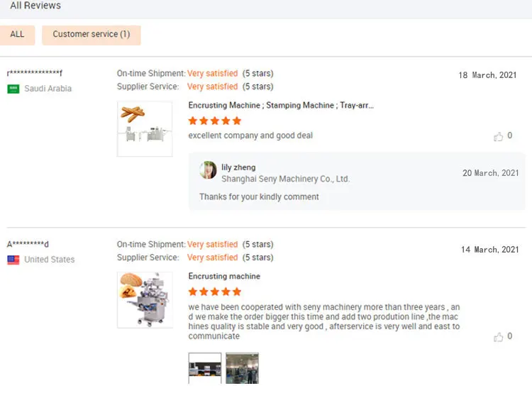Select the ALL reviews filter tab
The width and height of the screenshot is (532, 393).
click(x=17, y=34)
